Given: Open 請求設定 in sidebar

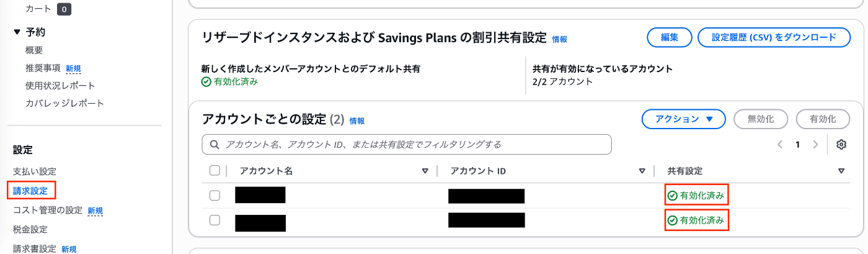Looking at the screenshot, I should click(30, 191).
